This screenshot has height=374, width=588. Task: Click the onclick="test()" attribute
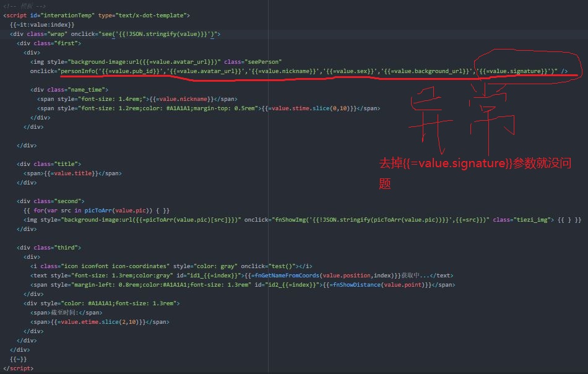coord(268,266)
